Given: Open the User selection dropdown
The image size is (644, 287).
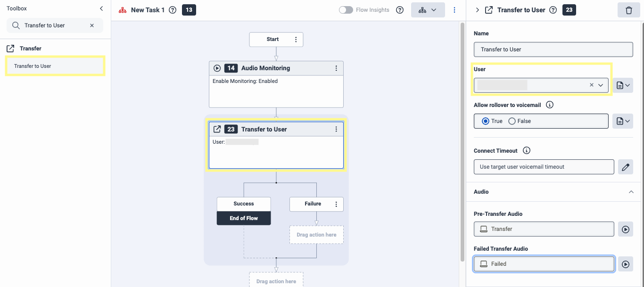Looking at the screenshot, I should [x=601, y=85].
